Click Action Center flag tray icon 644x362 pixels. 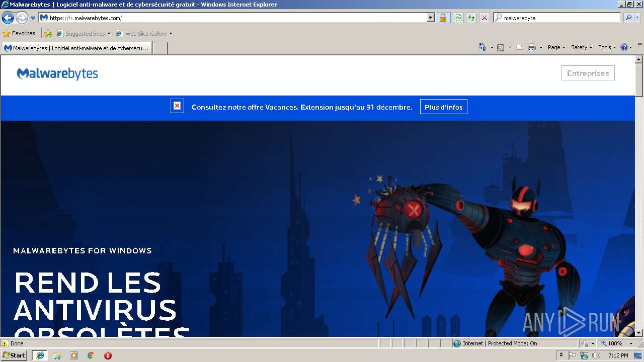(x=573, y=355)
